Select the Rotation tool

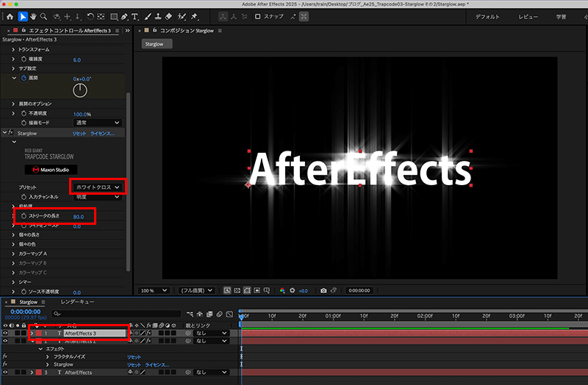tap(90, 16)
